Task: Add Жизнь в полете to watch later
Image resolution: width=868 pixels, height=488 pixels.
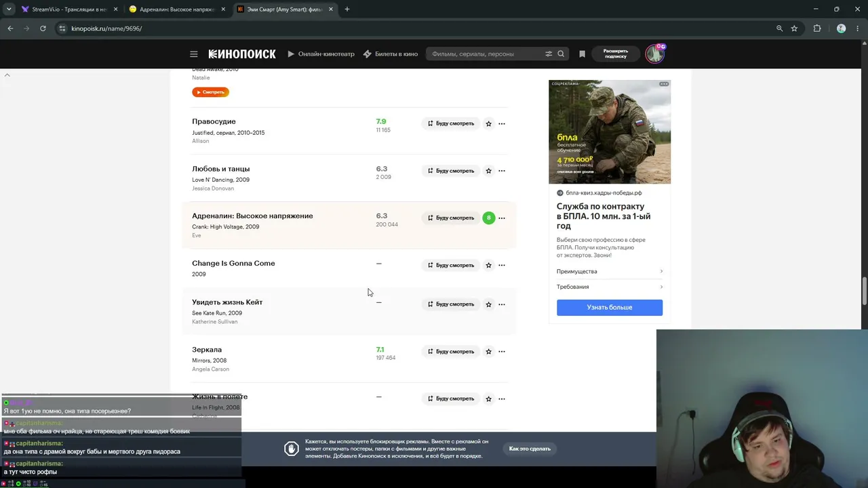Action: [x=451, y=399]
